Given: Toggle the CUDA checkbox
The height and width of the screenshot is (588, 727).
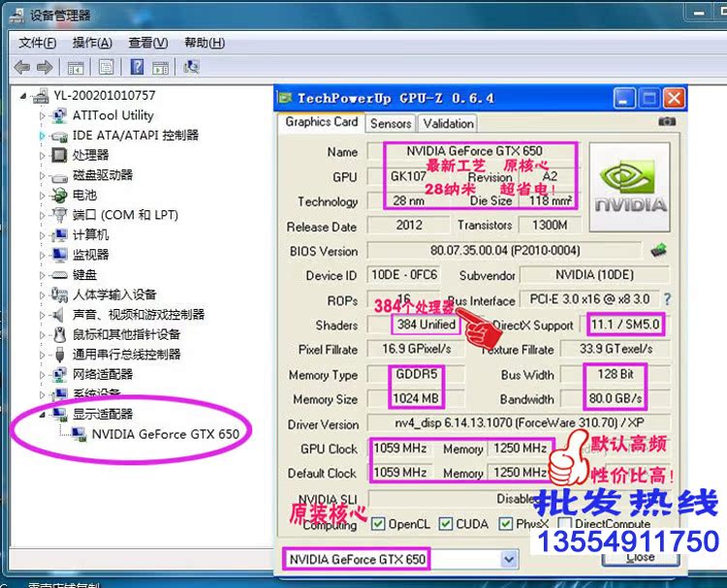Looking at the screenshot, I should [x=446, y=524].
